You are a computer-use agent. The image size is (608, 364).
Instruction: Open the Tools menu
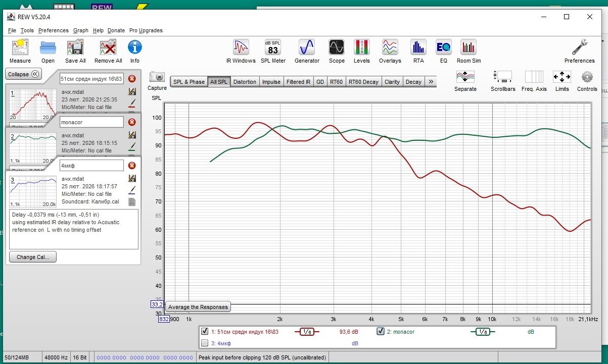pyautogui.click(x=27, y=30)
